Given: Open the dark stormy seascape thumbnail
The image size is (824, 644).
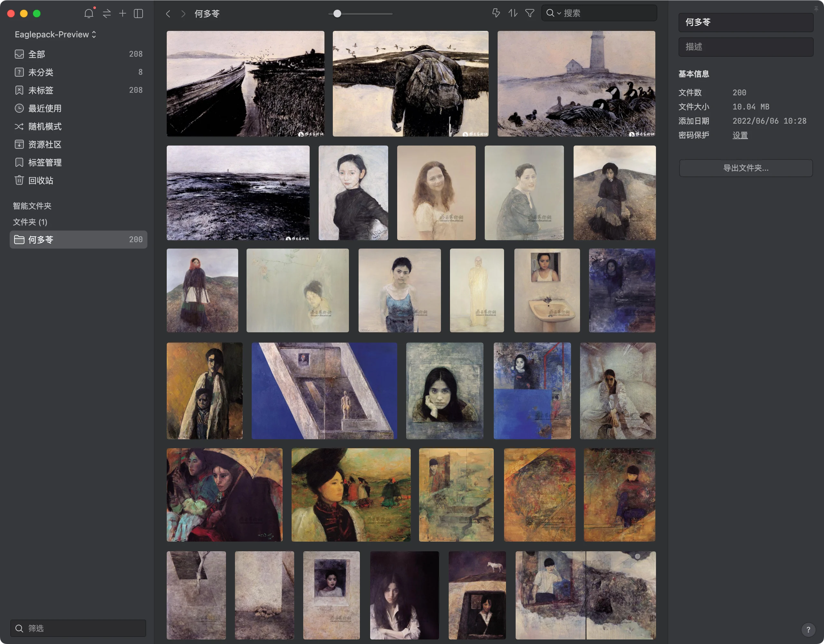Looking at the screenshot, I should [x=238, y=193].
